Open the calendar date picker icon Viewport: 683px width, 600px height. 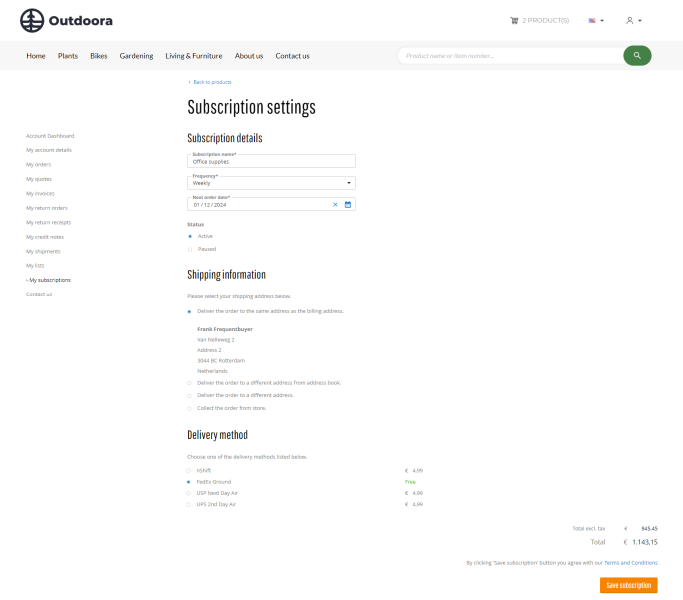coord(348,204)
